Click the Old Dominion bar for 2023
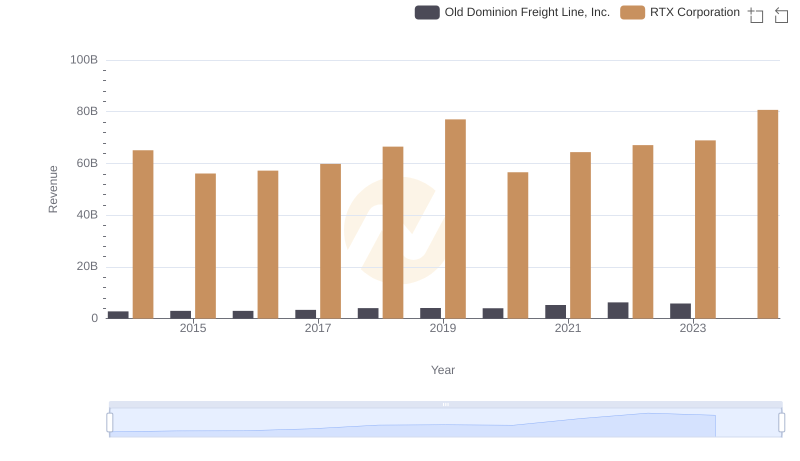Viewport: 800px width, 461px height. pyautogui.click(x=681, y=311)
